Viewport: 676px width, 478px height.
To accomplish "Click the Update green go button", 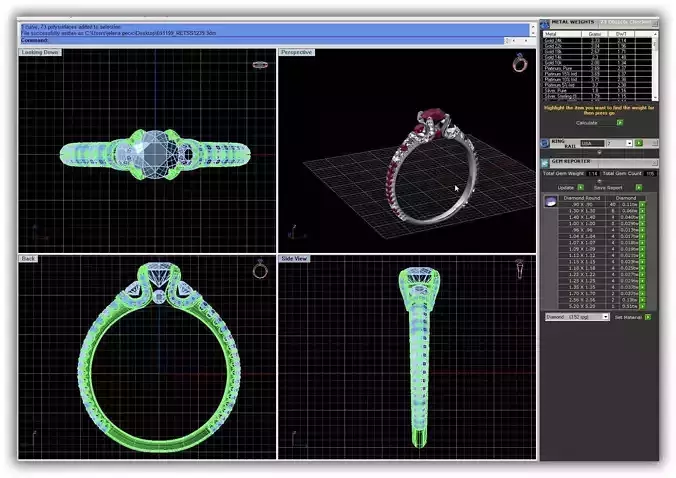I will click(x=581, y=187).
